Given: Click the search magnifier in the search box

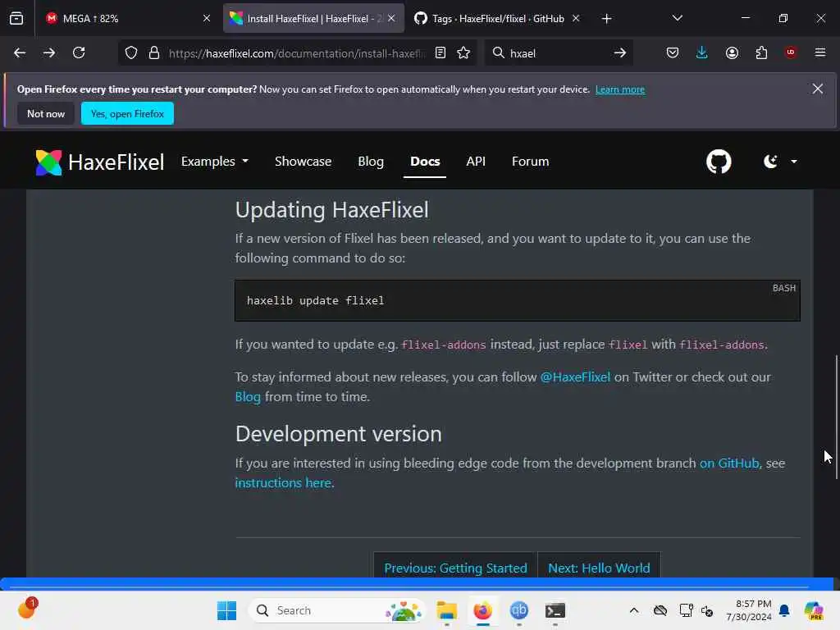Looking at the screenshot, I should (498, 53).
